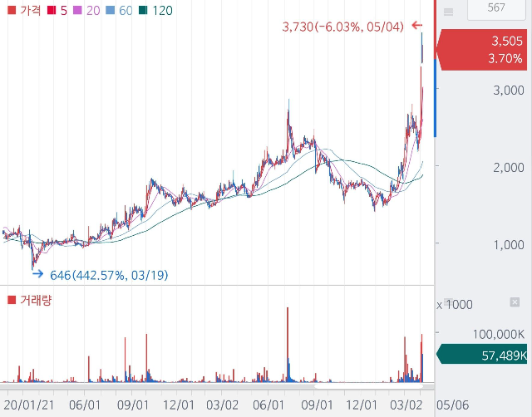This screenshot has width=532, height=417.
Task: Click the high price label 3,730(-6.03%, 05/04)
Action: coord(343,27)
